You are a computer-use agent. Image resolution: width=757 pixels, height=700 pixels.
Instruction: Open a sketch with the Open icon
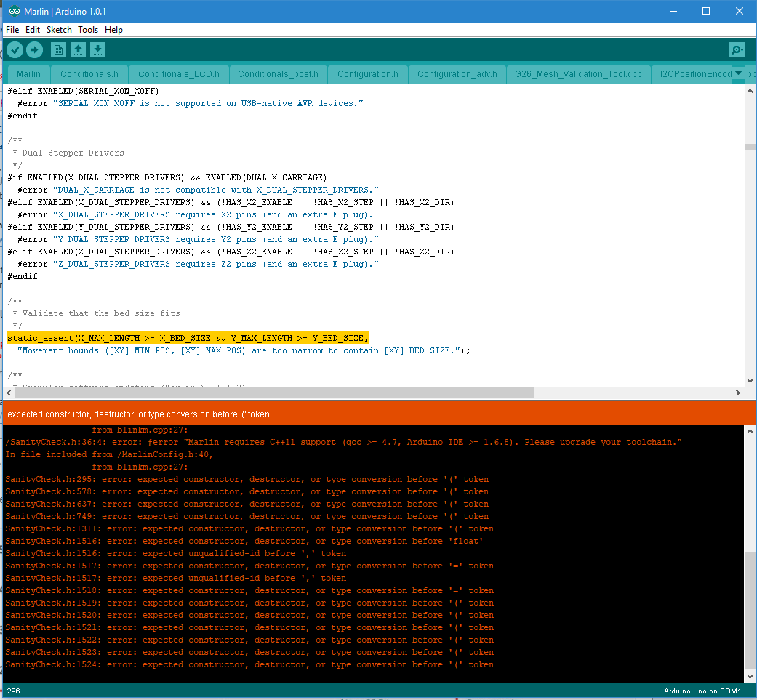point(79,49)
